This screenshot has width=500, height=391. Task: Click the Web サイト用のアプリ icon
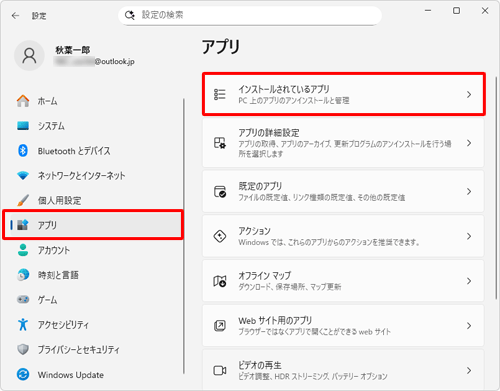point(220,326)
